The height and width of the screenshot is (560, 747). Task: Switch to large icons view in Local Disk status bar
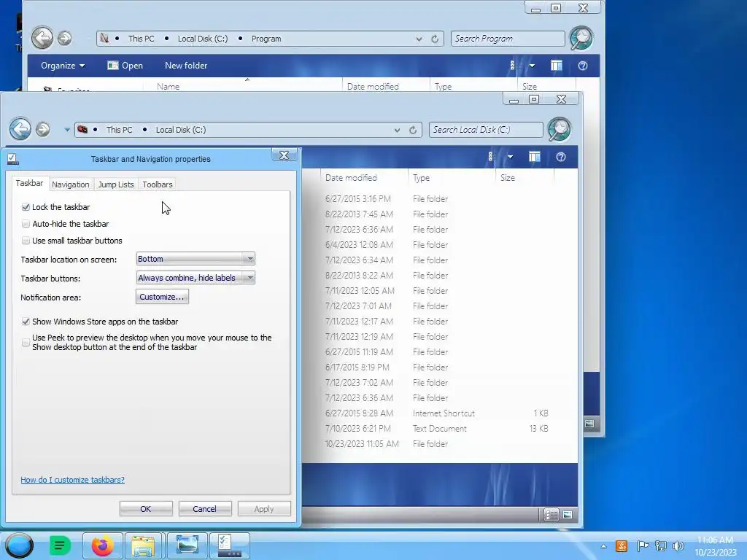(568, 515)
